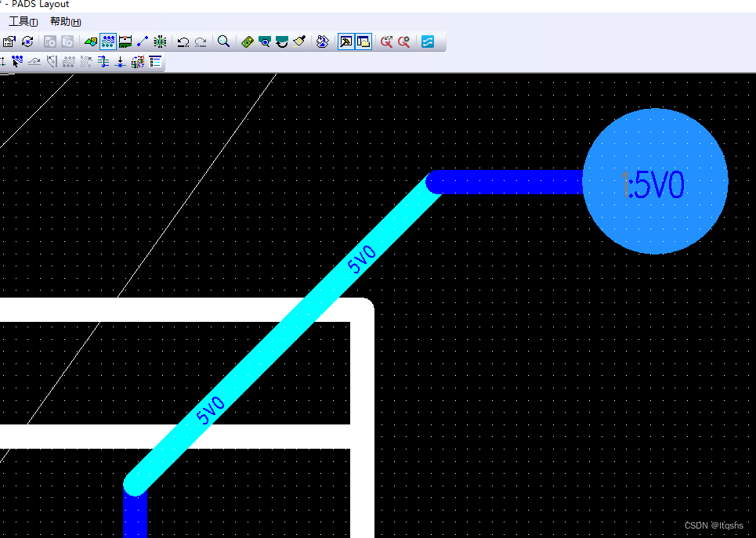Click the large blue 5V0 via pad
Screen dimensions: 756x538
coord(657,181)
